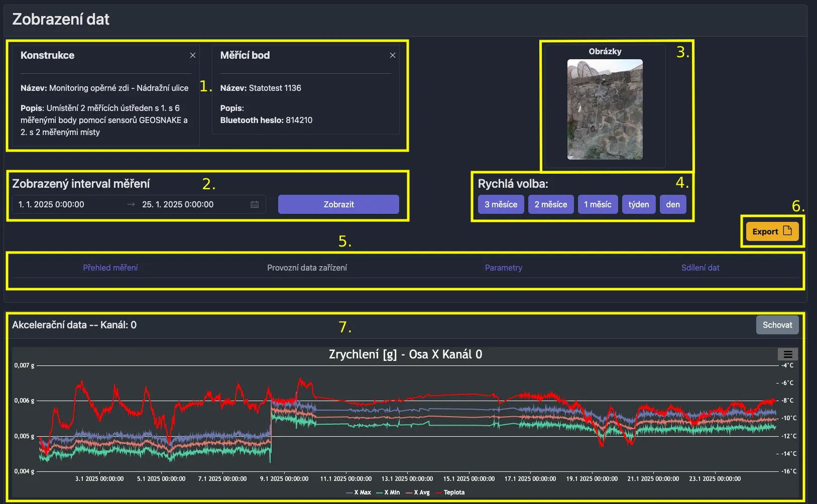Toggle the Teplota series in the chart legend
This screenshot has height=504, width=817.
coord(450,492)
